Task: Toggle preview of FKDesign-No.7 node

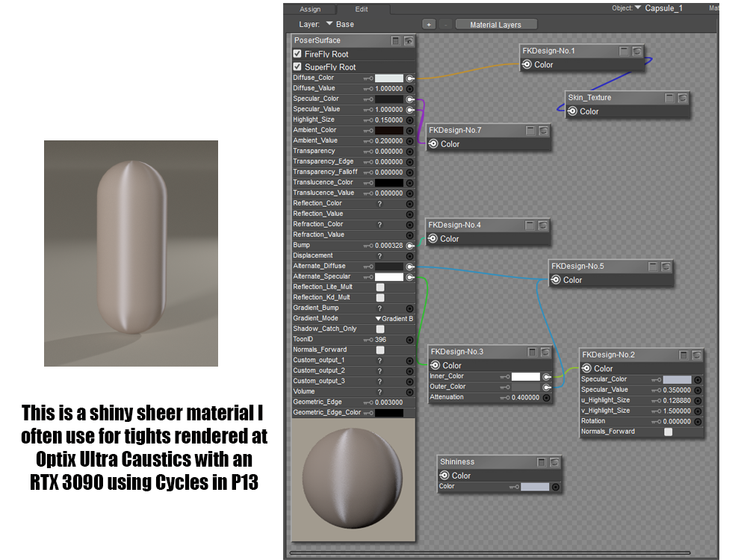Action: 544,131
